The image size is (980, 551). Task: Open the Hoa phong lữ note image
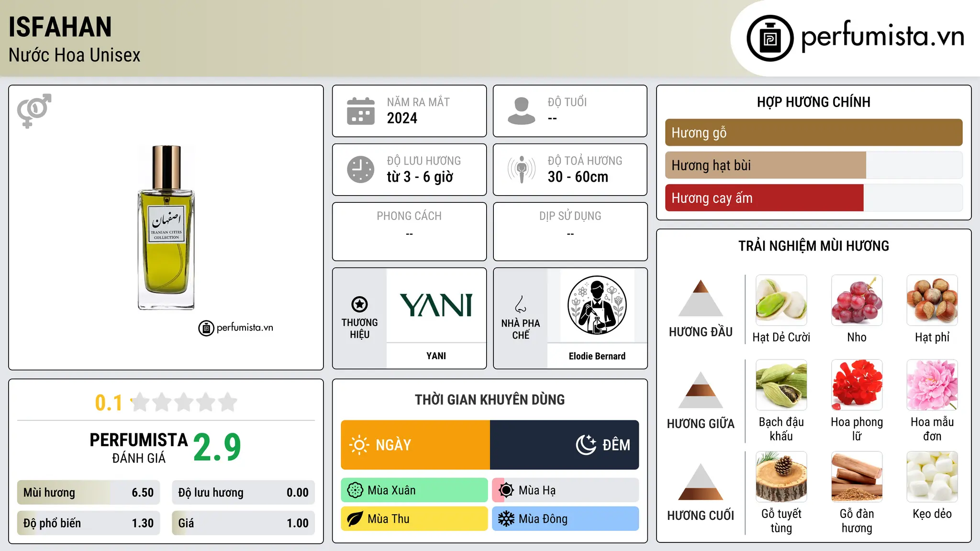[857, 385]
